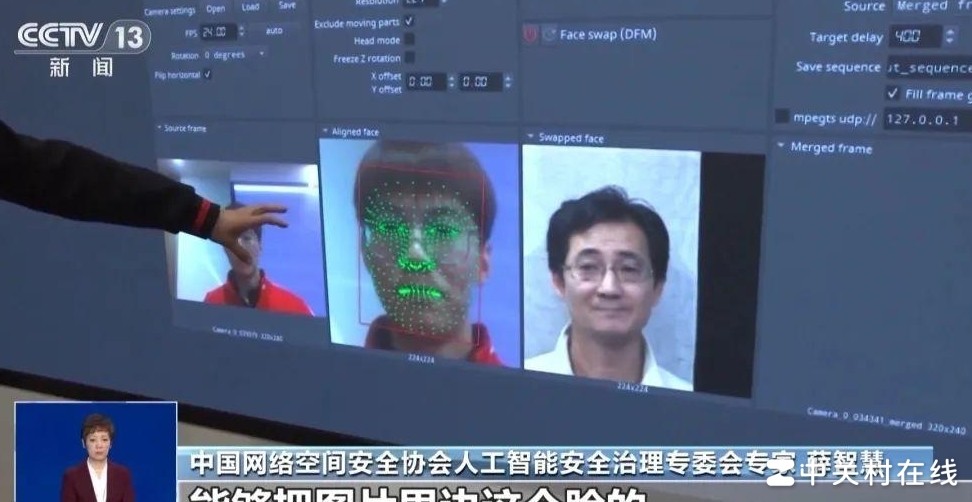
Task: Disable the Flip horizontal checkbox
Action: (207, 74)
